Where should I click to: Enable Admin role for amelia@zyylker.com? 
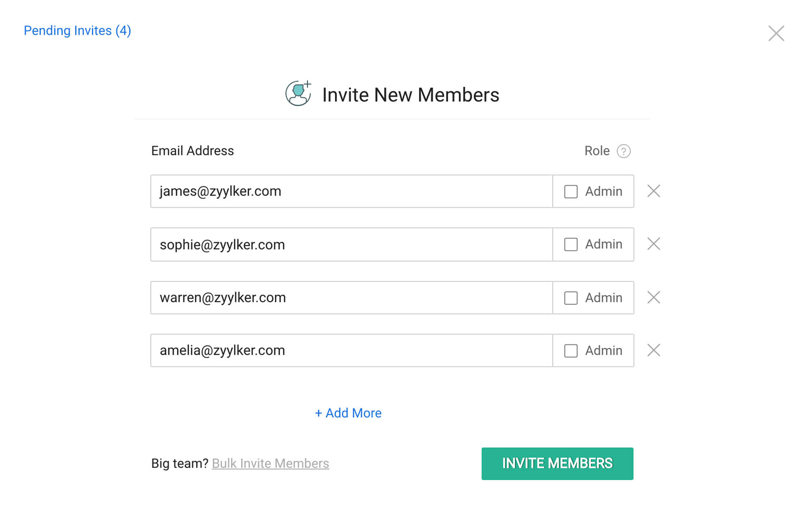570,351
